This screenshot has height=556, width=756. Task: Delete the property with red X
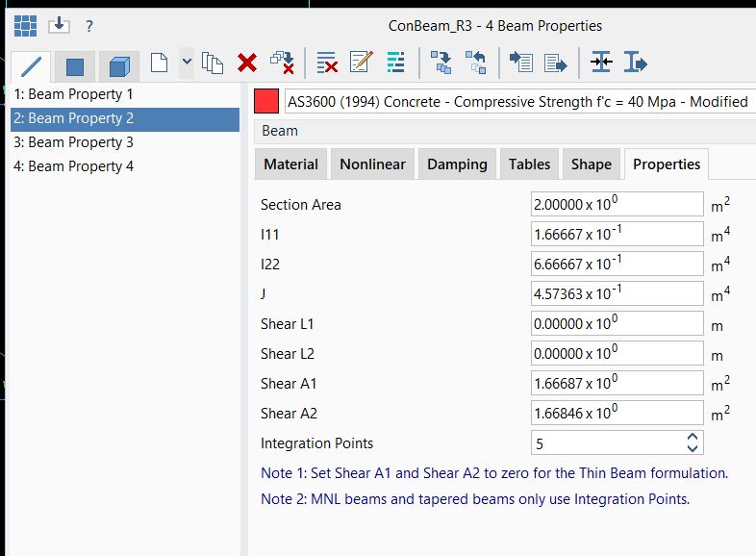click(247, 63)
